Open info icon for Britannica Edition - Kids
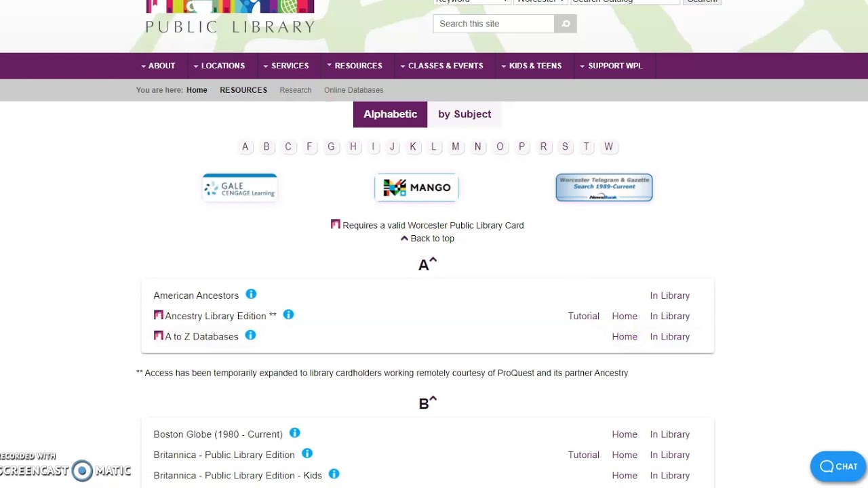This screenshot has width=868, height=488. pyautogui.click(x=334, y=474)
